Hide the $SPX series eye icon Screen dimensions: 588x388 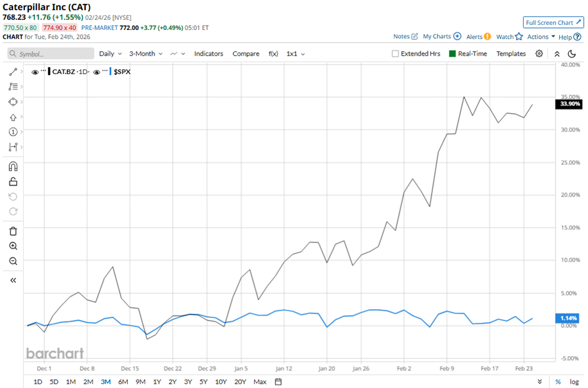pos(96,72)
